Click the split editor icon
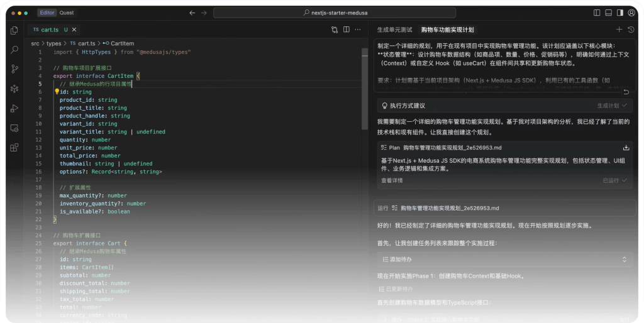Viewport: 644px width, 323px height. pyautogui.click(x=356, y=30)
